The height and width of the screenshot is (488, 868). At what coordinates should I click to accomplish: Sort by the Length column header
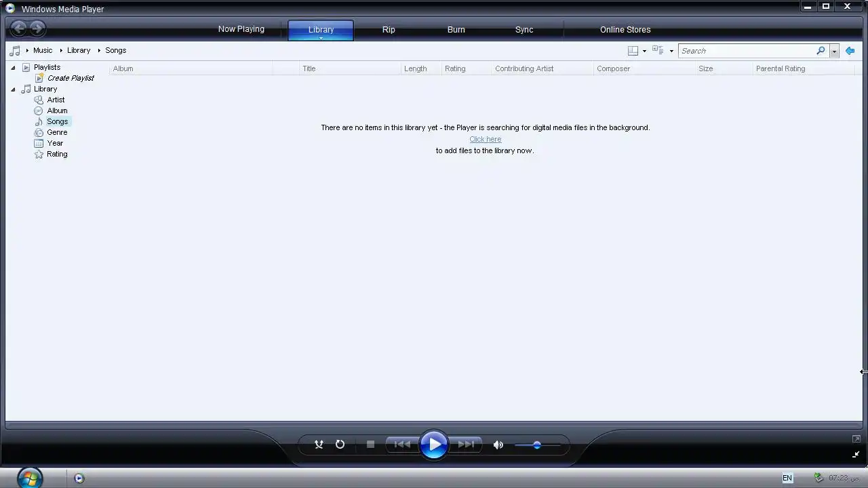421,68
